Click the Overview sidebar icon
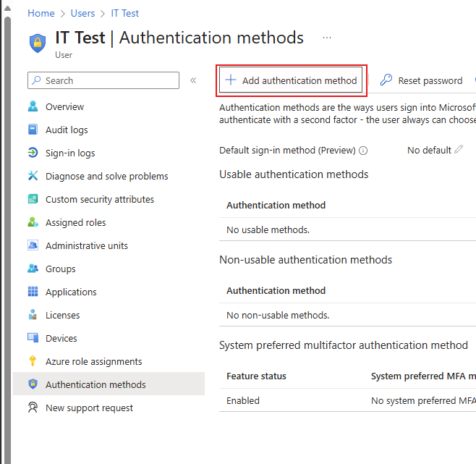Screen dimensions: 476x464 [33, 107]
